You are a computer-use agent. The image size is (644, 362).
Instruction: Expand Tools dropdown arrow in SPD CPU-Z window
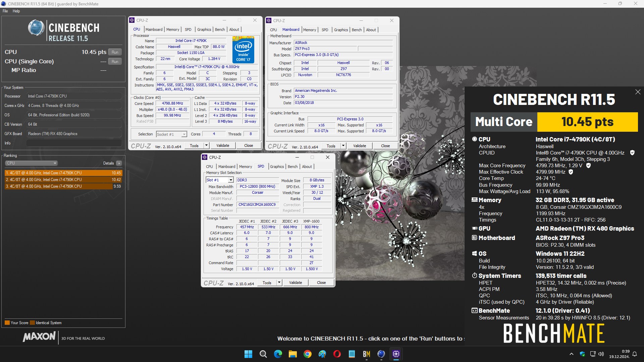279,283
